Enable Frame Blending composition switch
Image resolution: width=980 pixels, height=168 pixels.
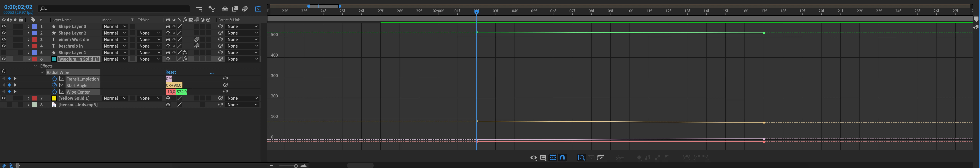[x=235, y=8]
